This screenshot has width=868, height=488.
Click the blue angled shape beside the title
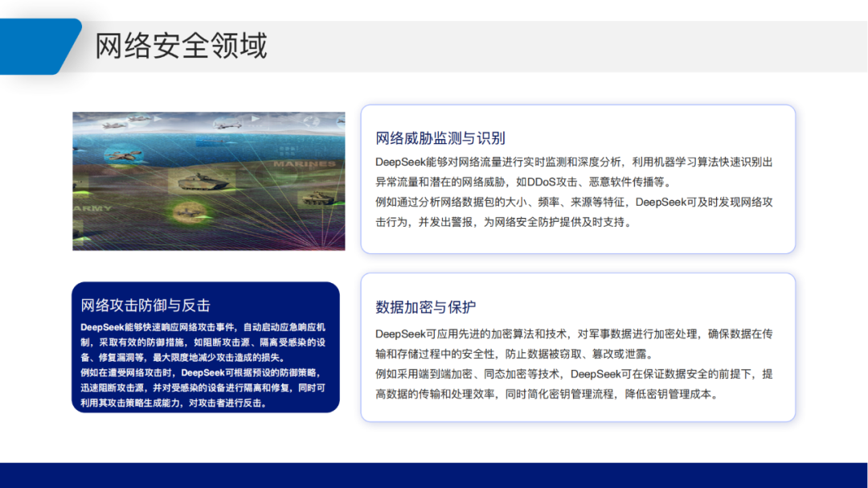pyautogui.click(x=40, y=47)
